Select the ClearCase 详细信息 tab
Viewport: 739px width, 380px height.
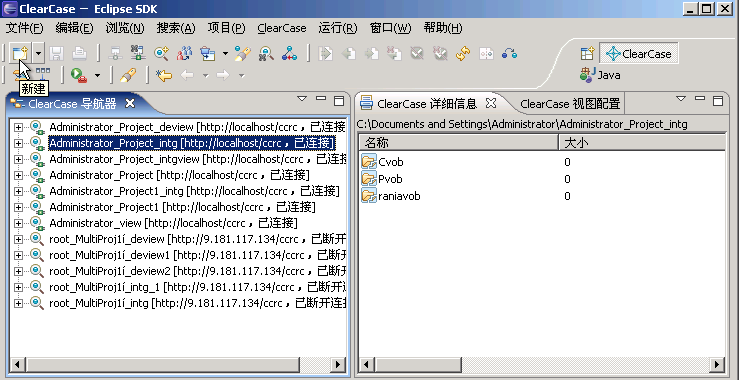click(x=427, y=103)
